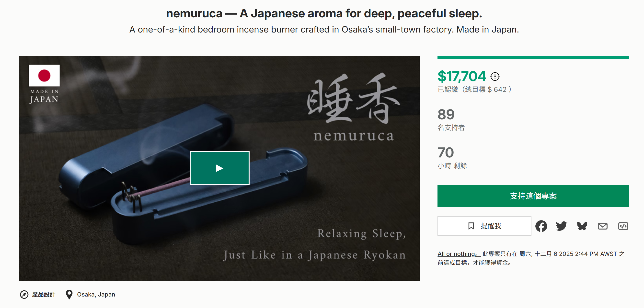The width and height of the screenshot is (644, 308).
Task: Click the currency conversion icon beside $17,704
Action: pos(495,77)
